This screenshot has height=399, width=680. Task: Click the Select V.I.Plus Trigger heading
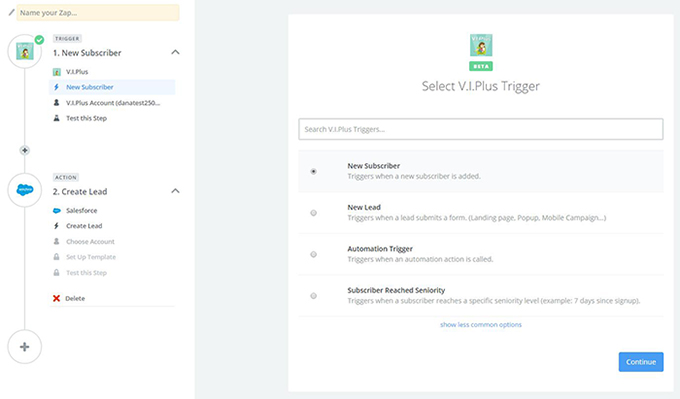(481, 86)
